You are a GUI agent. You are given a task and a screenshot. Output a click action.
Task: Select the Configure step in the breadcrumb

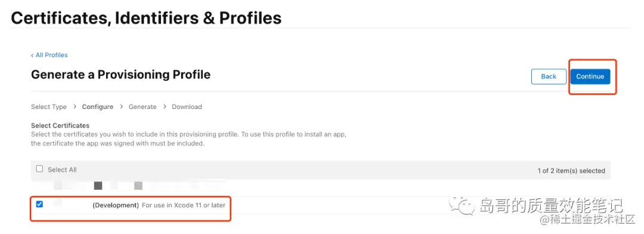click(98, 107)
